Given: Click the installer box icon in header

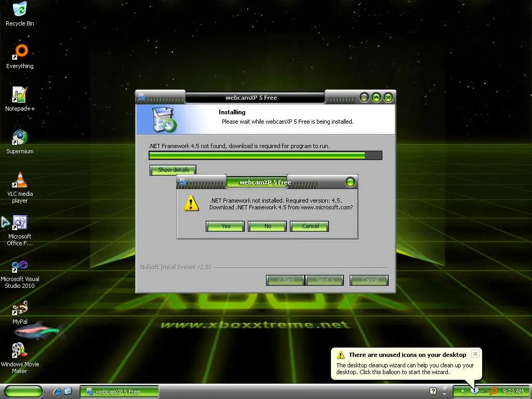Looking at the screenshot, I should 164,119.
